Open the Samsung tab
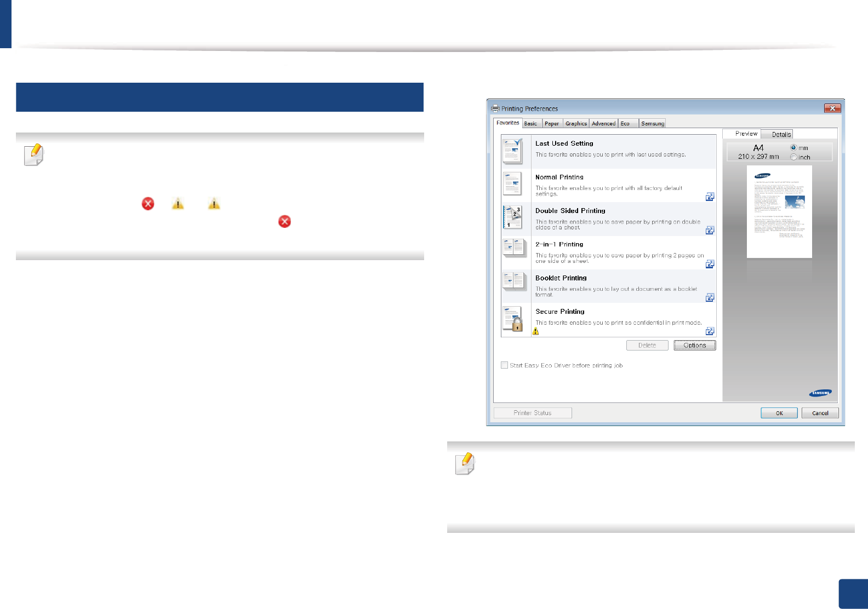The width and height of the screenshot is (868, 609). point(653,124)
